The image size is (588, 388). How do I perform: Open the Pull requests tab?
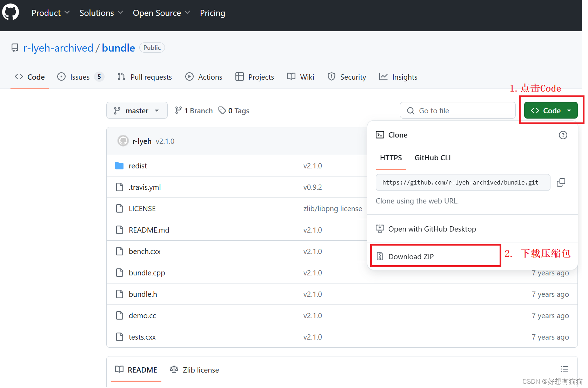click(x=145, y=77)
